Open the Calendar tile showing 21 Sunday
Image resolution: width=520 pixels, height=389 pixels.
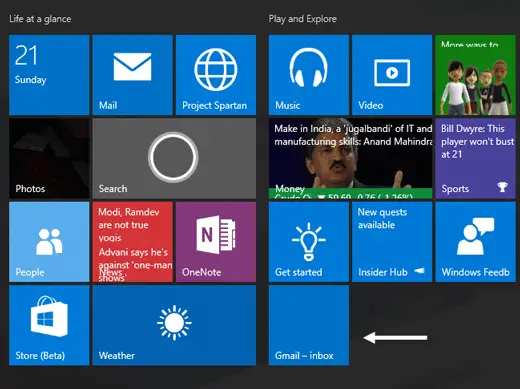pos(49,75)
